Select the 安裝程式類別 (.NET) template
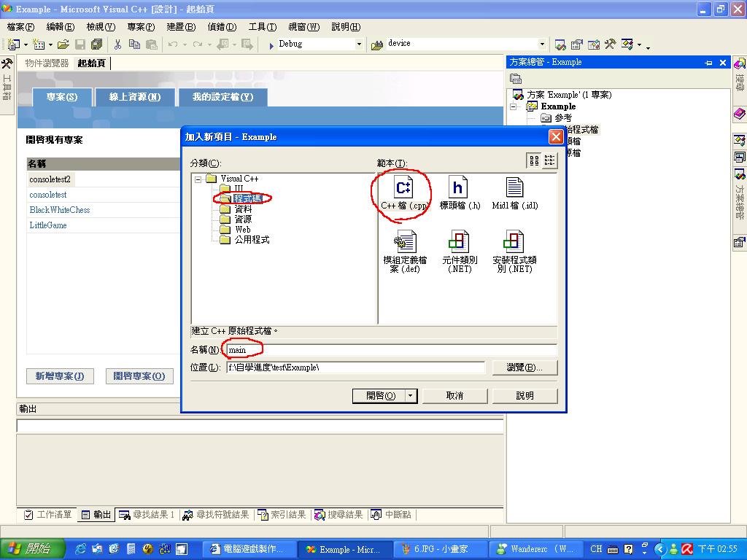This screenshot has height=560, width=747. click(x=514, y=252)
